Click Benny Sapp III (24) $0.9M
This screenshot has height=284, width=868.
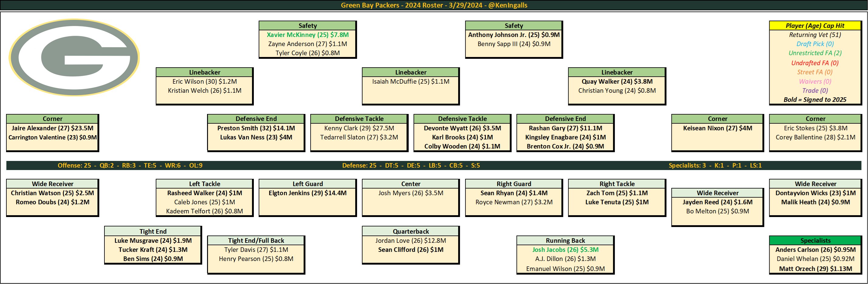click(514, 44)
